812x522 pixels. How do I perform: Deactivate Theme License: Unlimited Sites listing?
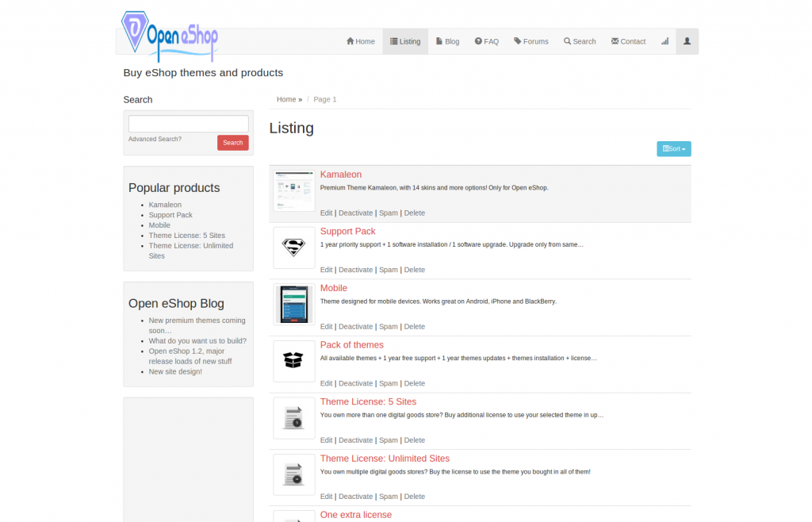pyautogui.click(x=356, y=497)
